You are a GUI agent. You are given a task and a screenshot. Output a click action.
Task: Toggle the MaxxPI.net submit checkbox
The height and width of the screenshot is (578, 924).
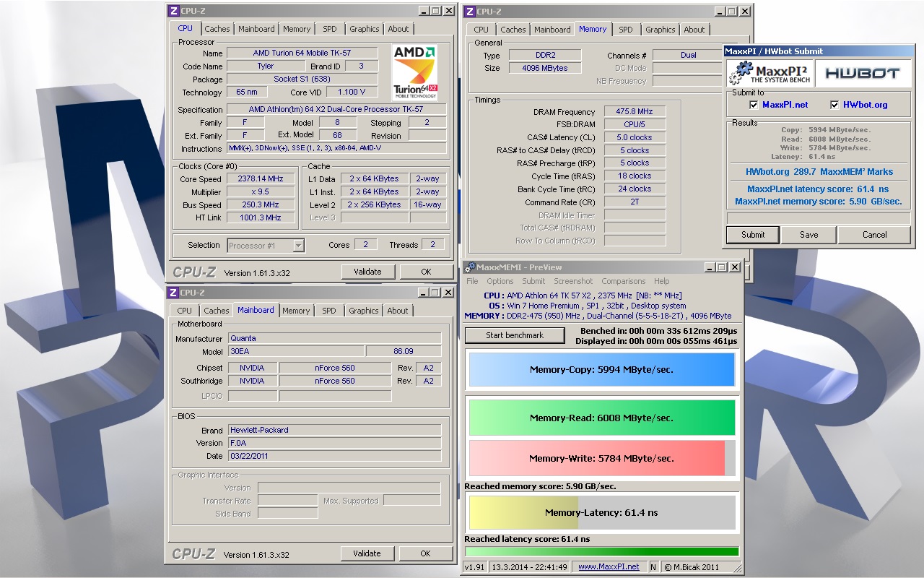coord(754,105)
